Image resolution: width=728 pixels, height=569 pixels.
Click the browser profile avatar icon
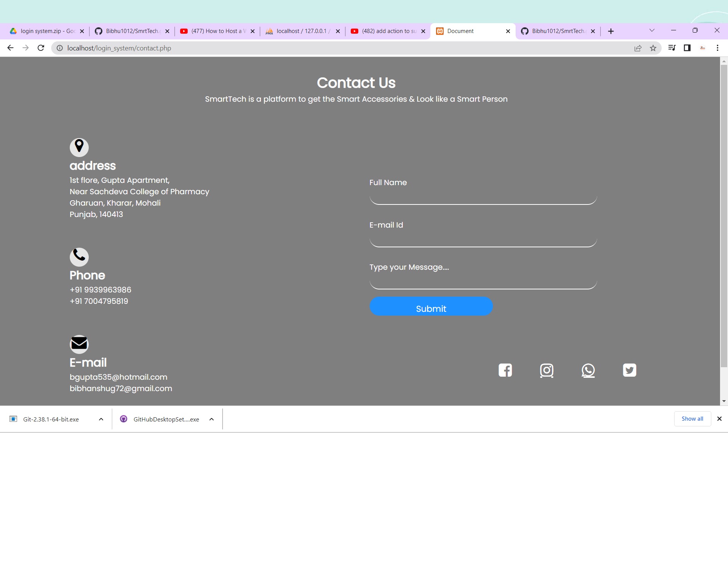click(x=703, y=48)
